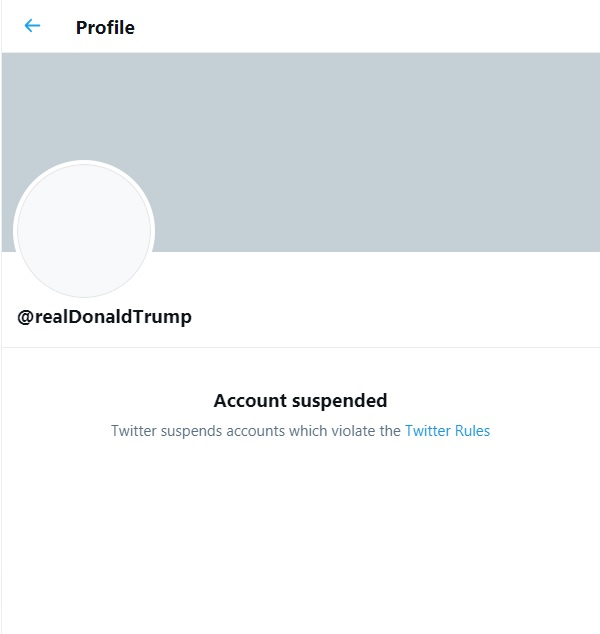The image size is (600, 634).
Task: Click the word Account in the heading
Action: (251, 401)
